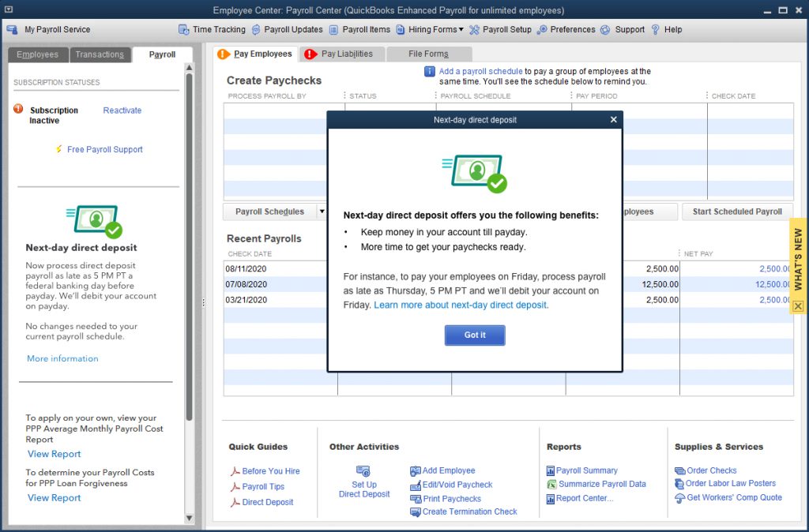The height and width of the screenshot is (532, 809).
Task: Click the My Payroll Service icon
Action: [x=13, y=30]
